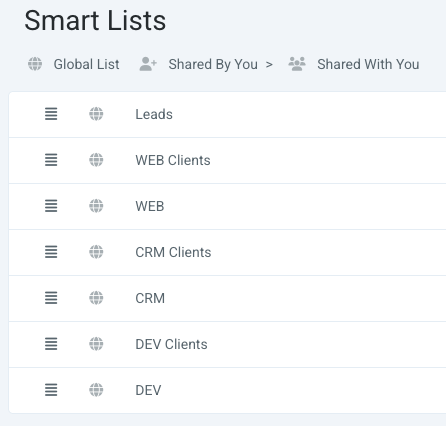Expand the arrow next to Shared By You

[x=269, y=65]
